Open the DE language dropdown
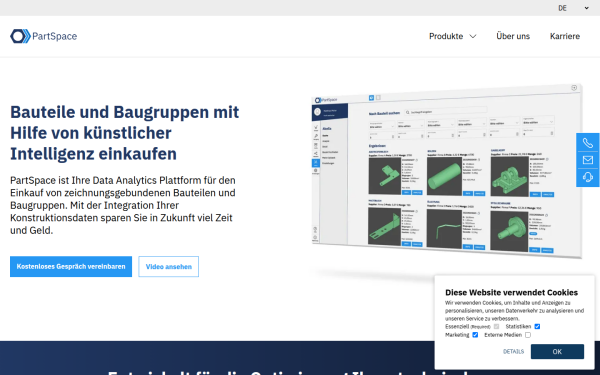The width and height of the screenshot is (600, 375). (x=573, y=8)
